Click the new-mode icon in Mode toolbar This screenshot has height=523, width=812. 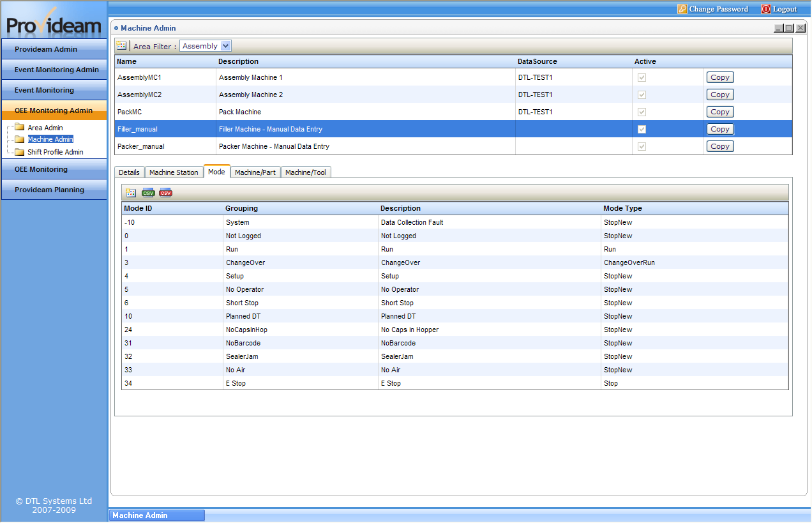tap(131, 193)
